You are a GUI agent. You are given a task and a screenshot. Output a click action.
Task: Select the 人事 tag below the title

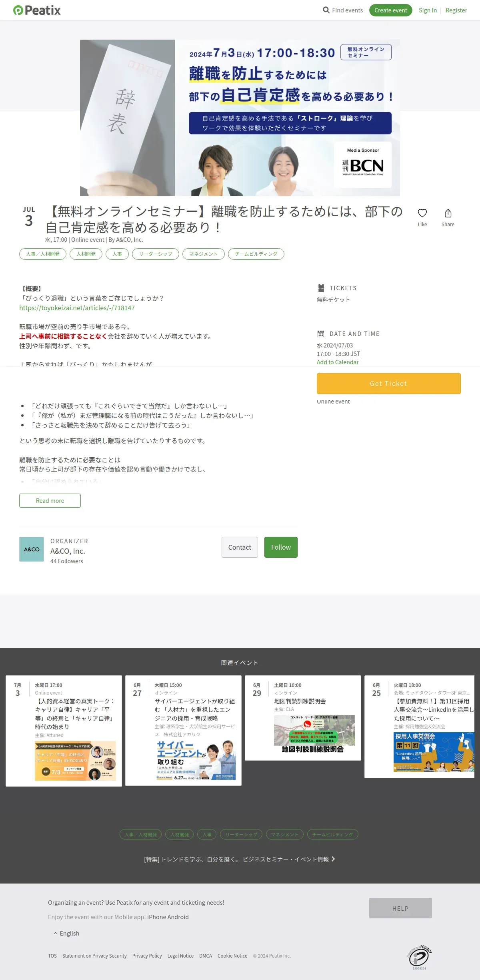[x=117, y=254]
